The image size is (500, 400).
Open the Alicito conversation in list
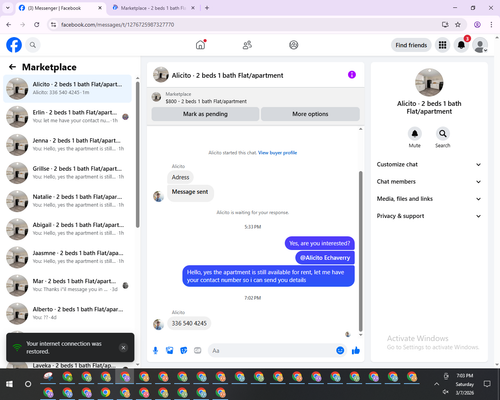pyautogui.click(x=67, y=89)
